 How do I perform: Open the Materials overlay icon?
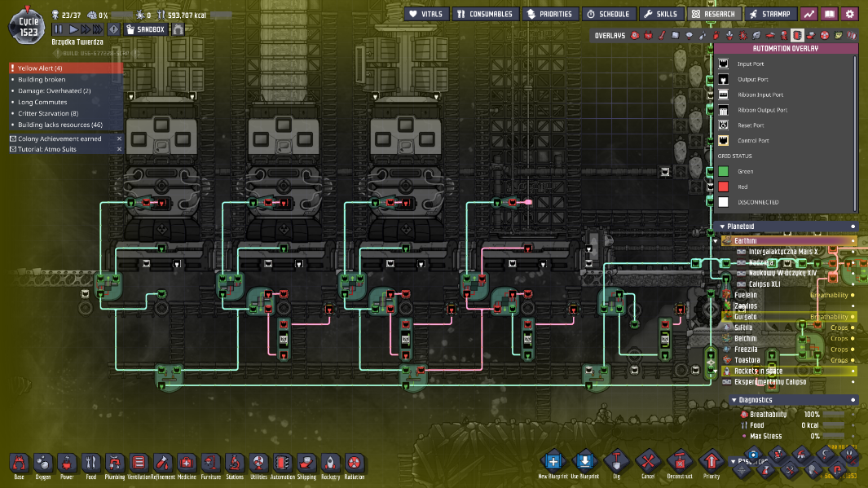[676, 35]
